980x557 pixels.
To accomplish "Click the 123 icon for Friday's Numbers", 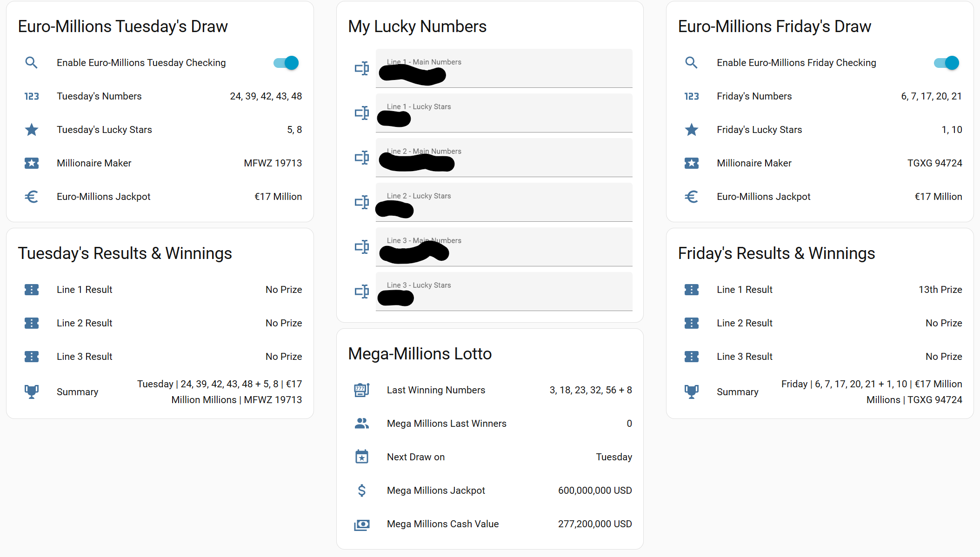I will click(x=691, y=96).
